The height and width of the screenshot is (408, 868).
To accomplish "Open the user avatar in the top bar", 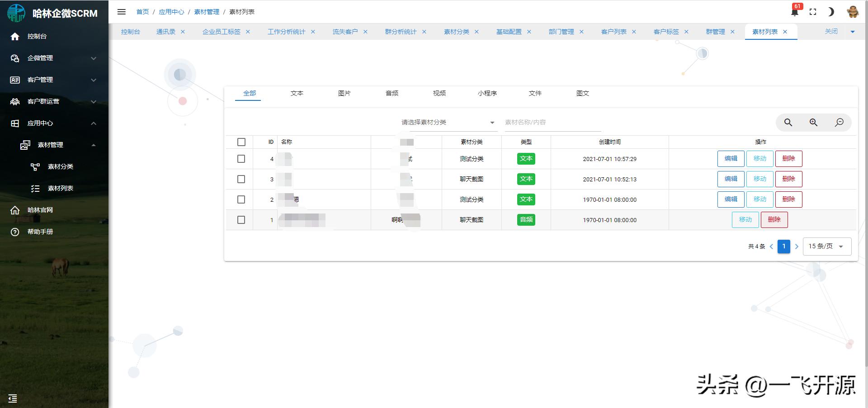I will (x=853, y=12).
